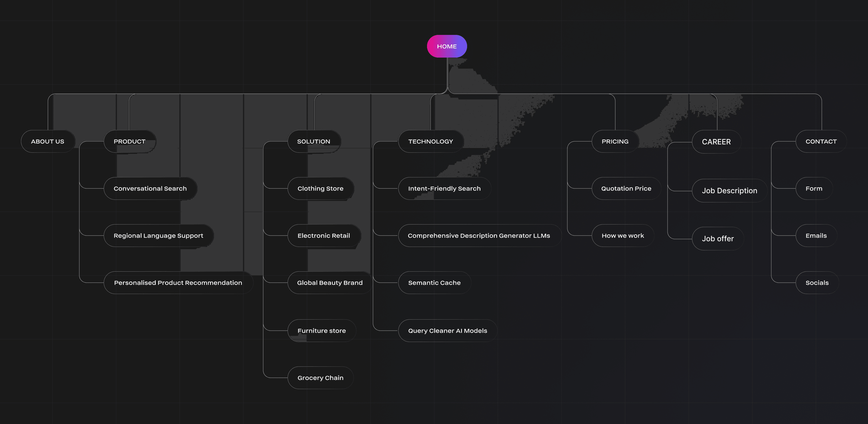Click the Job Description node
The image size is (868, 424).
tap(729, 190)
